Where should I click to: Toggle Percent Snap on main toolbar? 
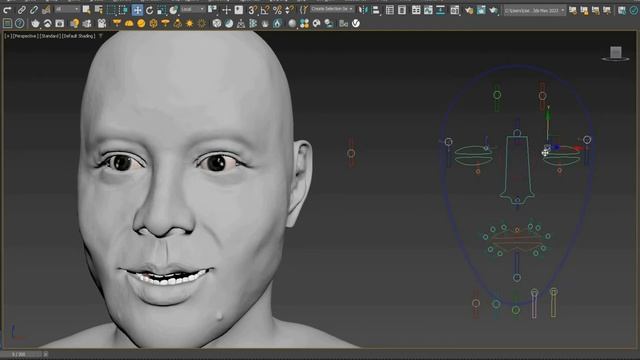(278, 10)
